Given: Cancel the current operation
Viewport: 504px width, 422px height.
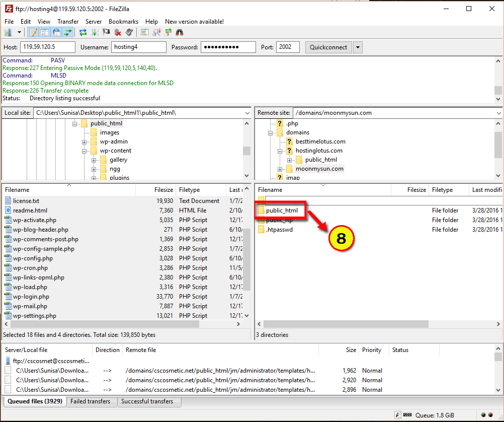Looking at the screenshot, I should tap(107, 32).
